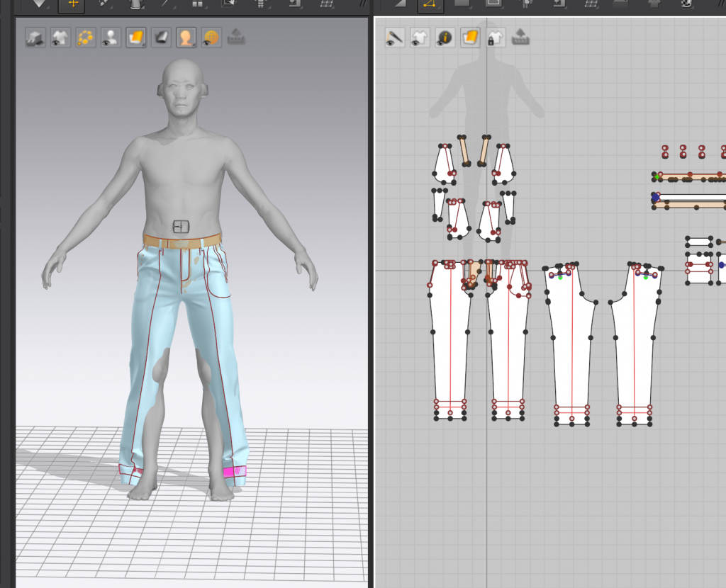Click the upload tray icon in 2D window

pyautogui.click(x=520, y=38)
